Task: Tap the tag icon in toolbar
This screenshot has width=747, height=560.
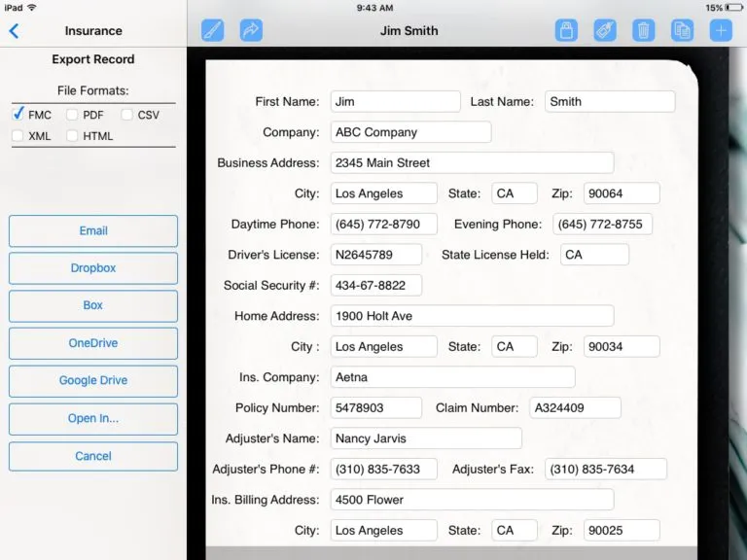Action: pyautogui.click(x=605, y=30)
